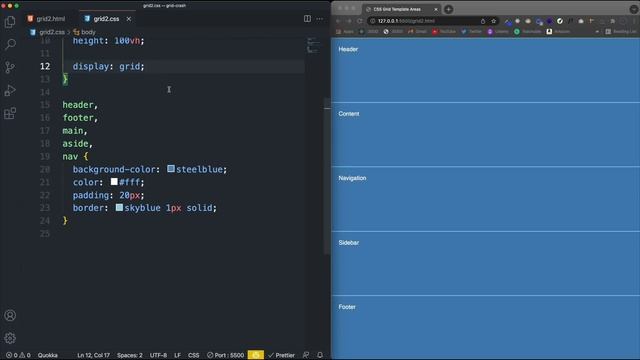Click the errors and warnings status item

coord(18,355)
